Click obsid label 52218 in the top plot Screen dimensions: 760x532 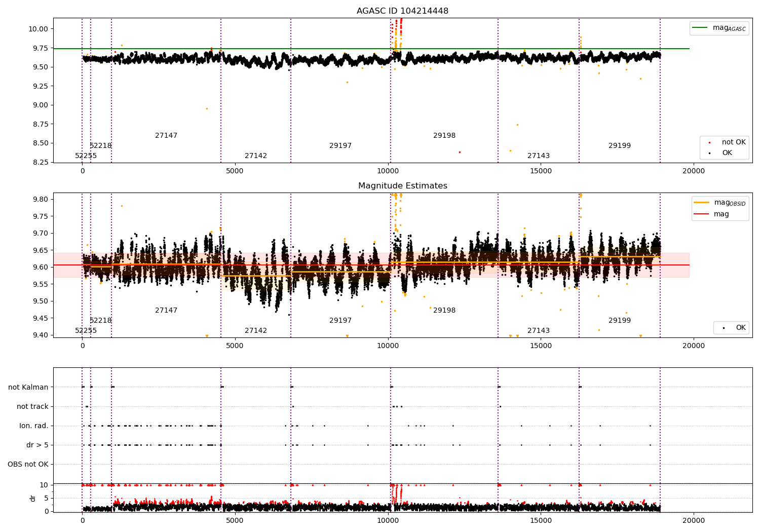[100, 145]
